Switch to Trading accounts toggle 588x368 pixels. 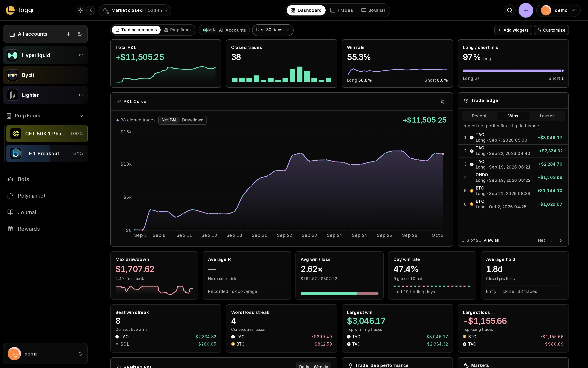[x=136, y=30]
